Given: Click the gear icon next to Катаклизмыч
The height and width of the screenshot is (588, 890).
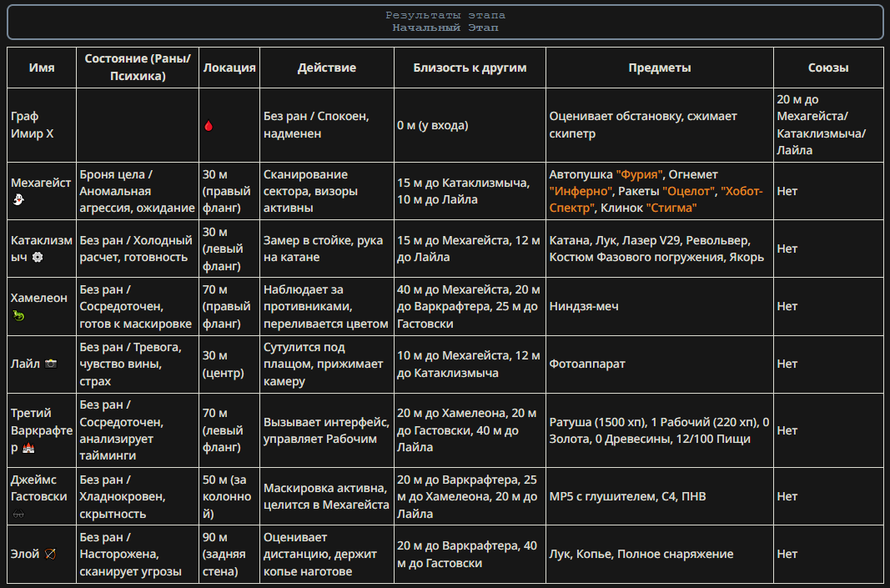Looking at the screenshot, I should click(37, 257).
